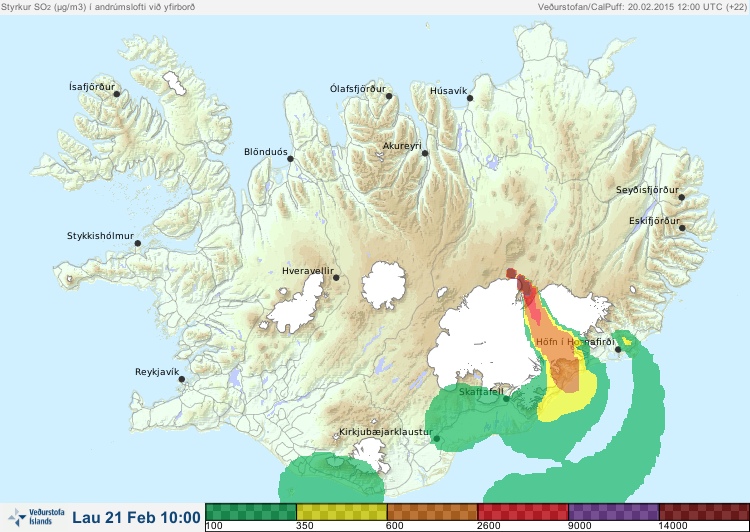Click the purple 9000 legend swatch
Image resolution: width=750 pixels, height=532 pixels.
click(613, 512)
